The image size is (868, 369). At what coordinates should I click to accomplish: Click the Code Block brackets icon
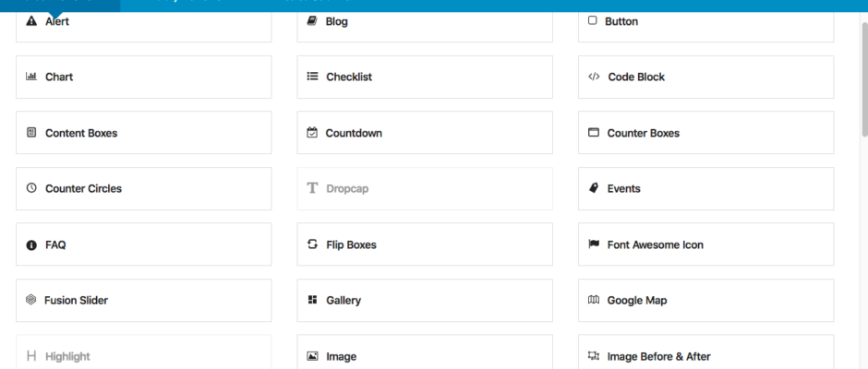[x=594, y=77]
